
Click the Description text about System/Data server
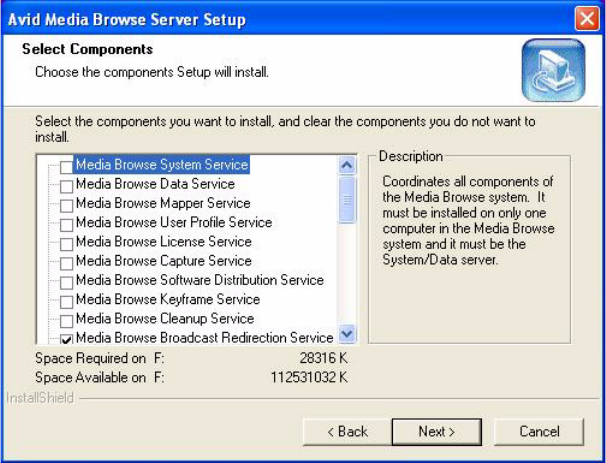[468, 221]
